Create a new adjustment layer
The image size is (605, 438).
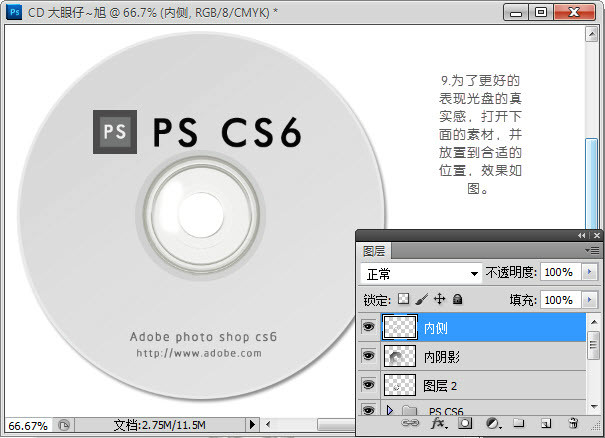[492, 424]
